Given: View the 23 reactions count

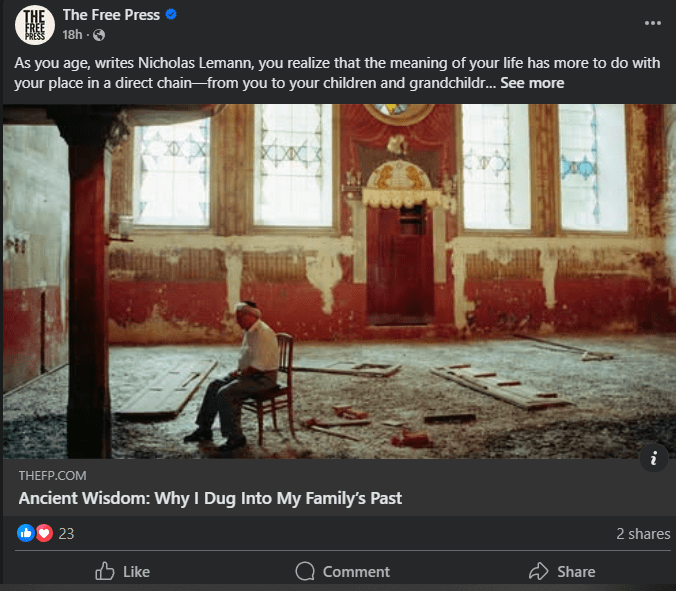Looking at the screenshot, I should (67, 533).
